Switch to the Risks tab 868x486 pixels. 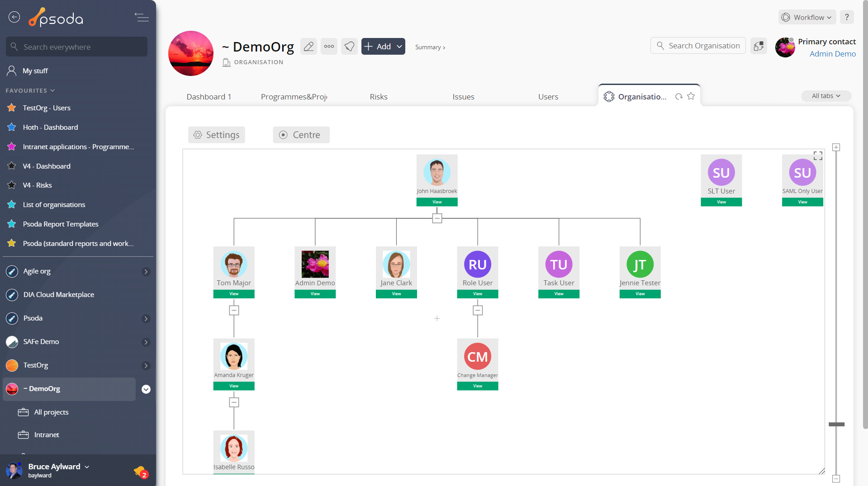379,97
